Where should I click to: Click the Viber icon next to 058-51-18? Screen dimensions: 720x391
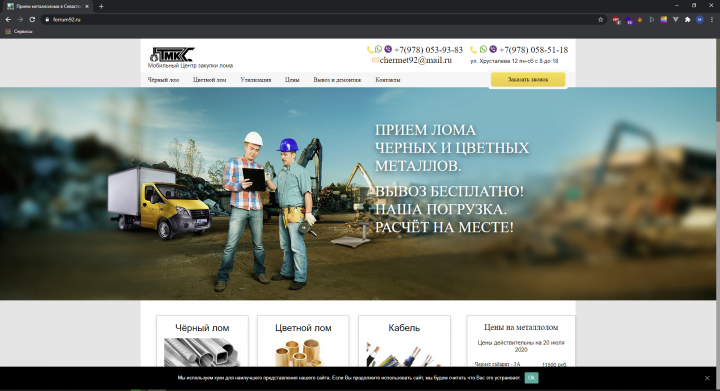[493, 49]
